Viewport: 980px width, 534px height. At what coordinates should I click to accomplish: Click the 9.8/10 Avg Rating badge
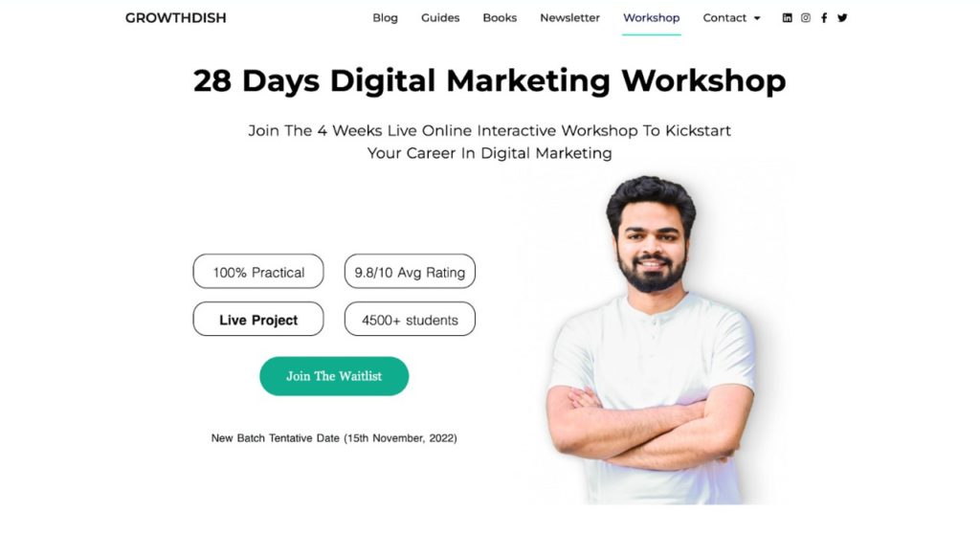tap(410, 272)
